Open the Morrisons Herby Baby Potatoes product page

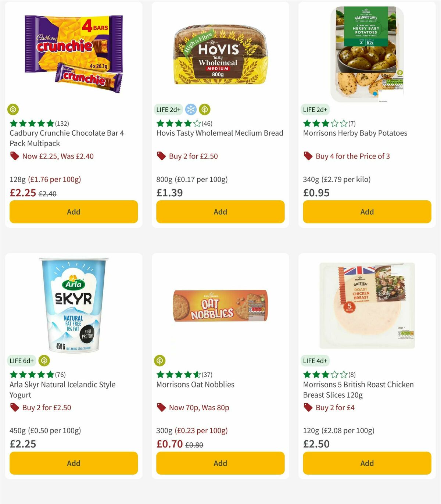pos(355,133)
